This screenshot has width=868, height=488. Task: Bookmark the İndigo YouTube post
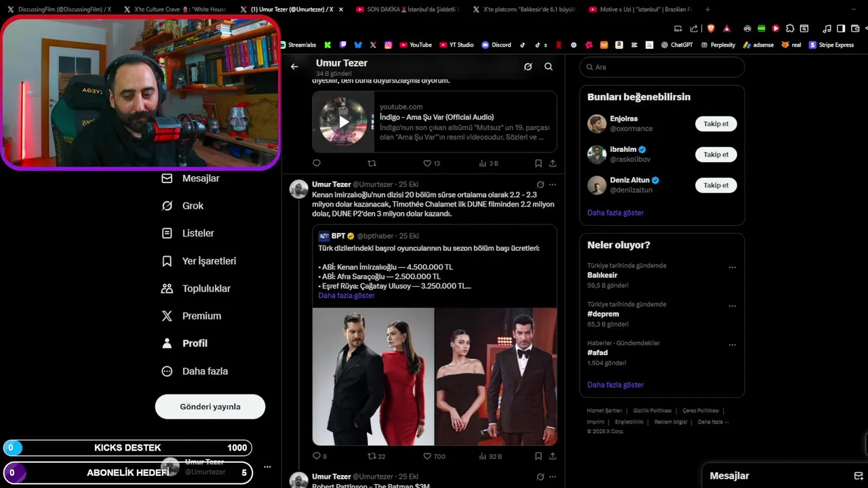(x=538, y=163)
